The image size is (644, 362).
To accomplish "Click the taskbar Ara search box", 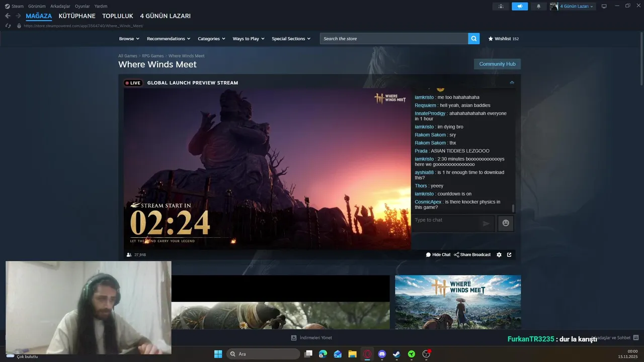I will tap(263, 354).
